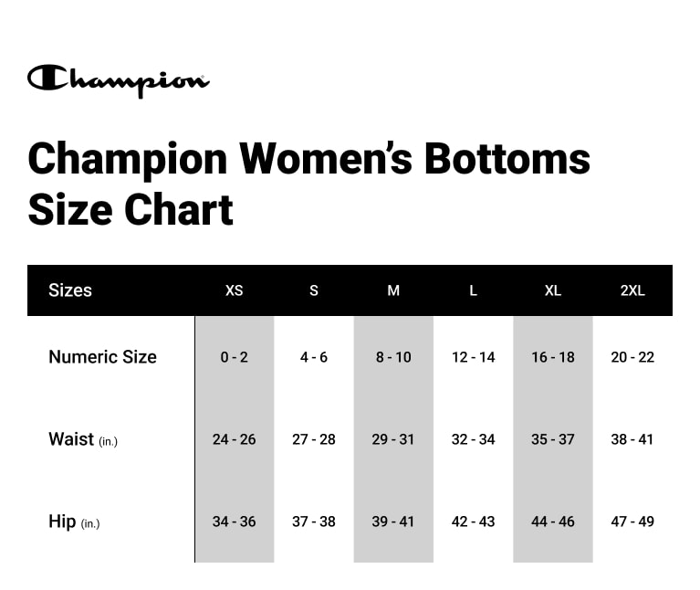Select waist measurement 35 - 37 cell

click(x=553, y=439)
